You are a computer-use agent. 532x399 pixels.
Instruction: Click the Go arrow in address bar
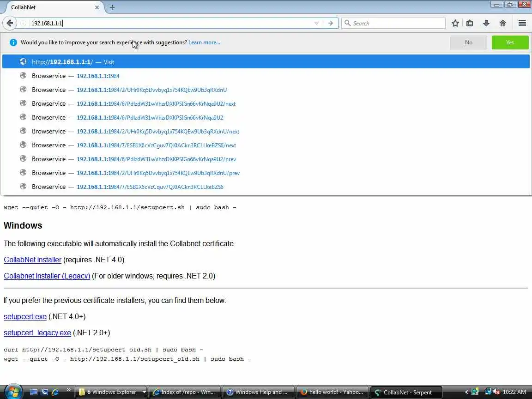point(331,23)
